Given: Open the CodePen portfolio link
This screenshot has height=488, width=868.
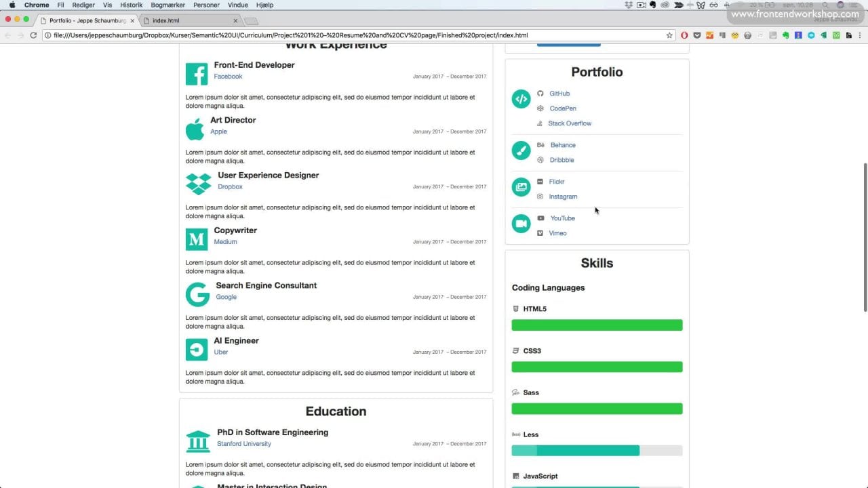Looking at the screenshot, I should 563,108.
